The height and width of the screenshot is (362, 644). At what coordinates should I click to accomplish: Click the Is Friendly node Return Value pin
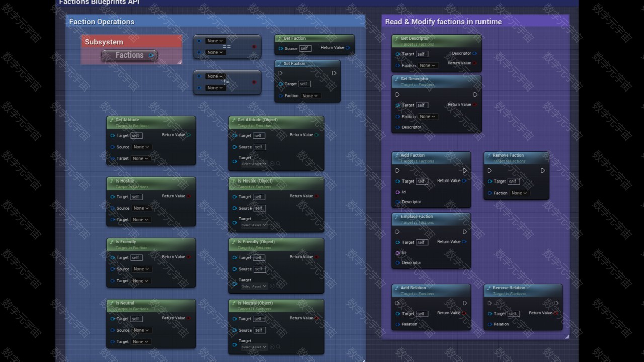click(189, 257)
